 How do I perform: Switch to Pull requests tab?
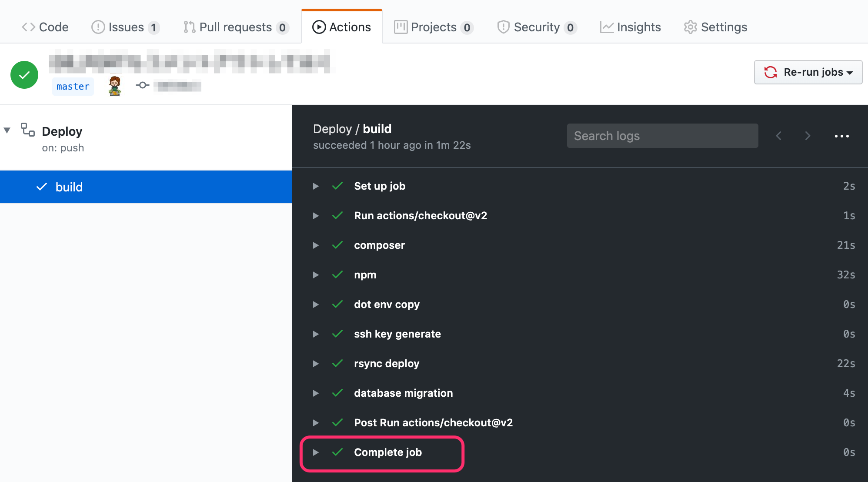point(236,27)
